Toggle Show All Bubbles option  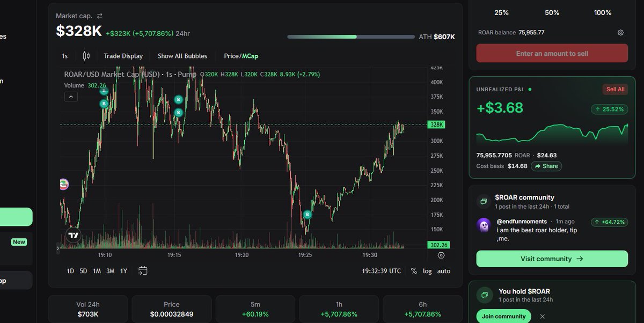coord(182,56)
